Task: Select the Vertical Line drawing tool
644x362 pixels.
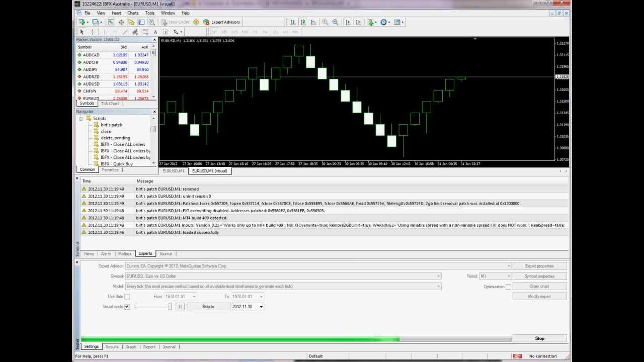Action: tap(105, 32)
